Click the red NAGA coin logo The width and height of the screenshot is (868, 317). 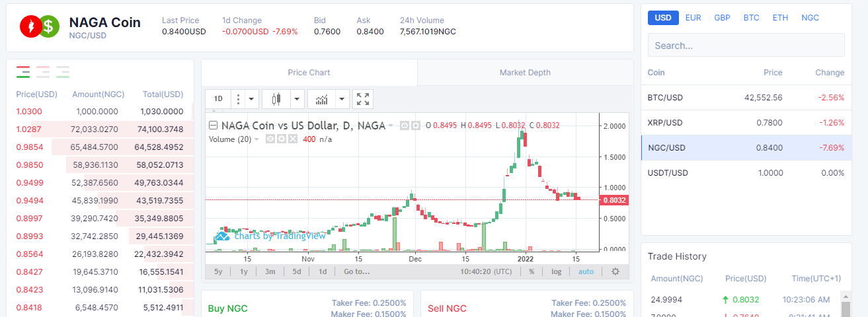[30, 26]
